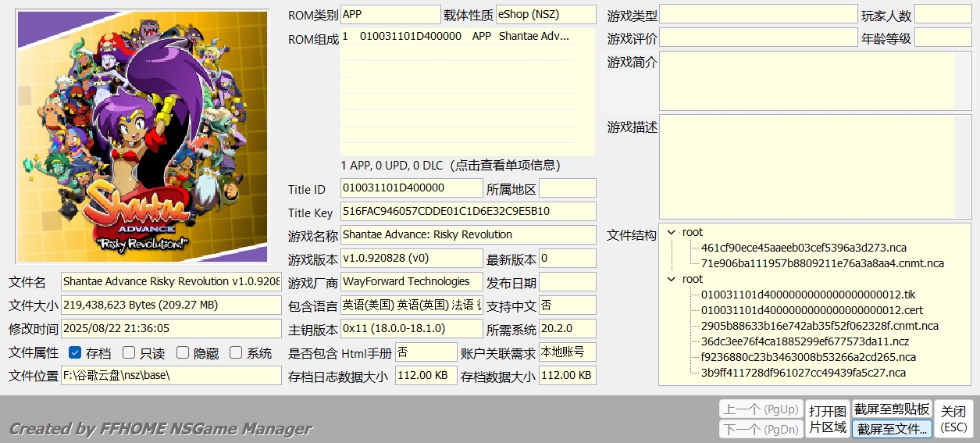Image resolution: width=980 pixels, height=443 pixels.
Task: Select the ROM entry row 010031101D400000 APP
Action: 457,36
